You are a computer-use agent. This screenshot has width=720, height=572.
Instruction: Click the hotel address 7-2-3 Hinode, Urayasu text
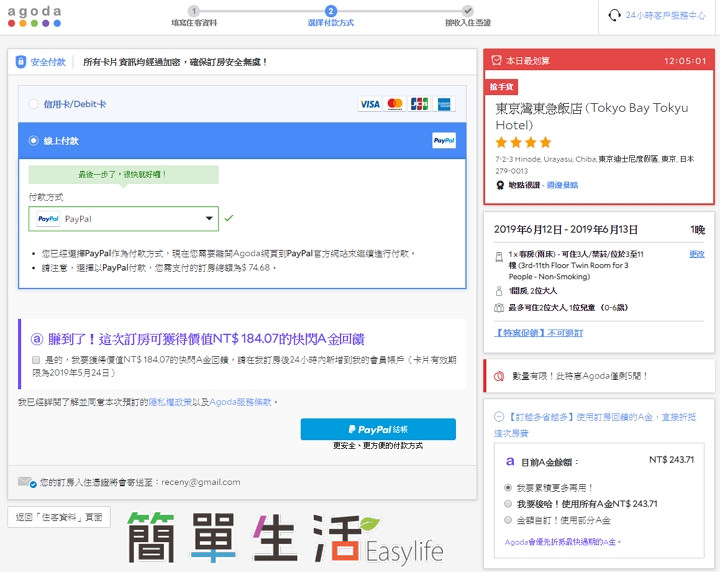(x=594, y=165)
